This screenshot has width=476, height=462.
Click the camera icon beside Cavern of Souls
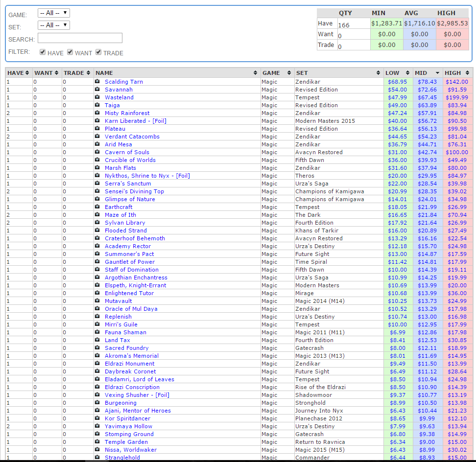pos(97,152)
